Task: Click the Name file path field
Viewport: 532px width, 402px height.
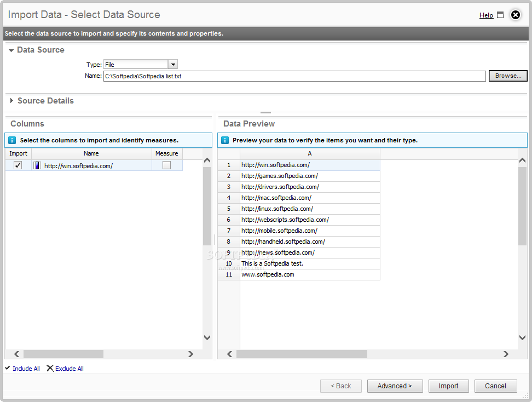Action: click(x=294, y=76)
